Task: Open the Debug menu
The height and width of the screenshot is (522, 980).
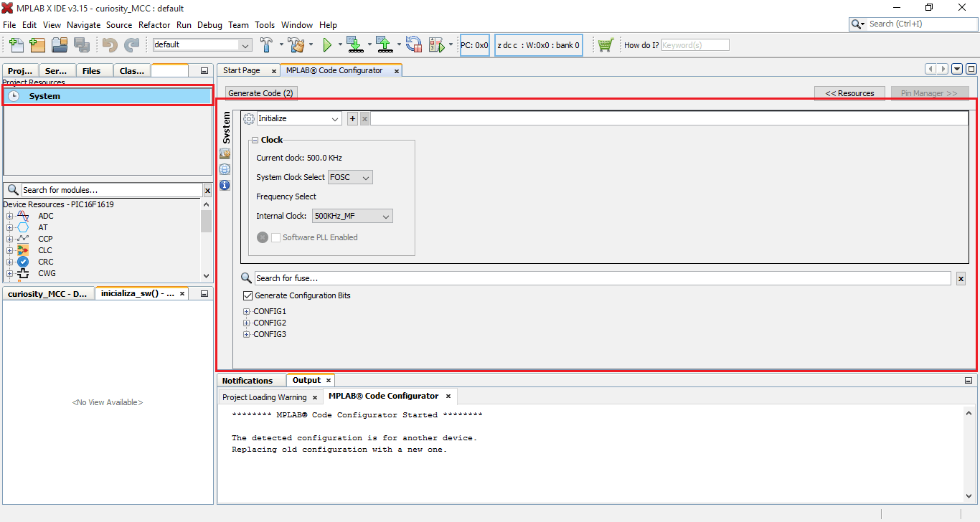Action: click(209, 24)
